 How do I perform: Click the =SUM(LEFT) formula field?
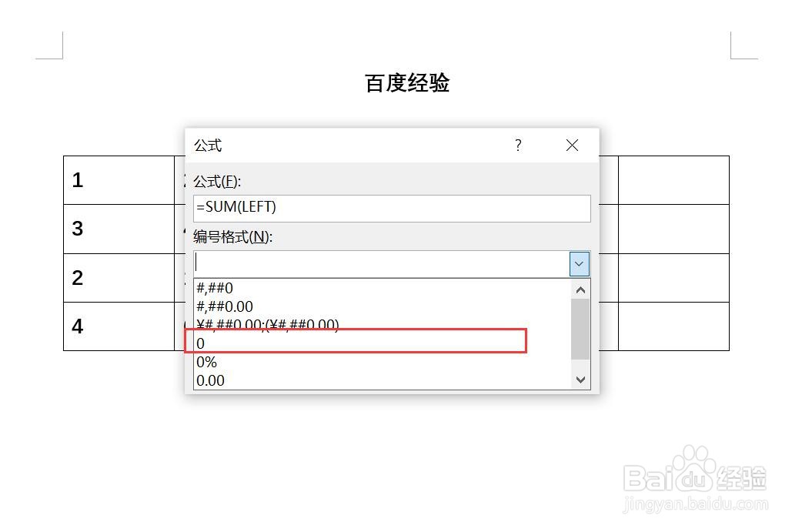(392, 208)
